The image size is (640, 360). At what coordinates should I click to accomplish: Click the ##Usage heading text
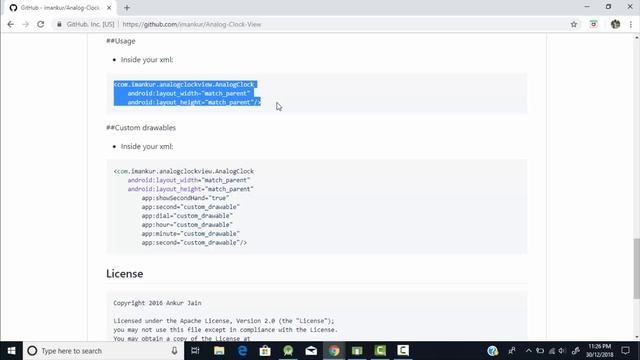(121, 41)
